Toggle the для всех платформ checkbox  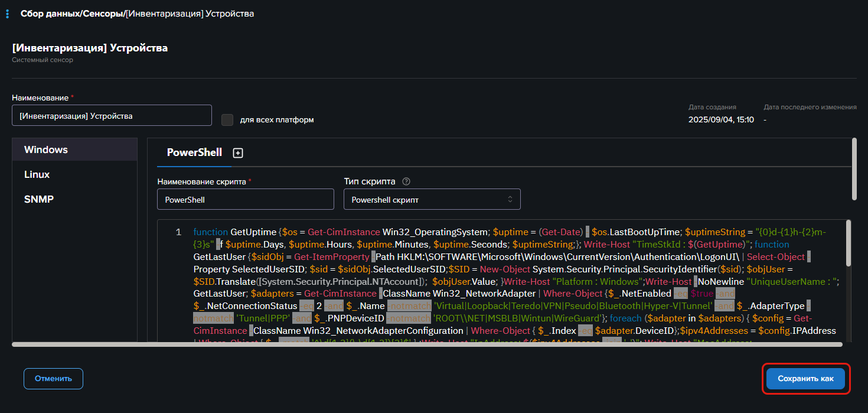tap(227, 120)
